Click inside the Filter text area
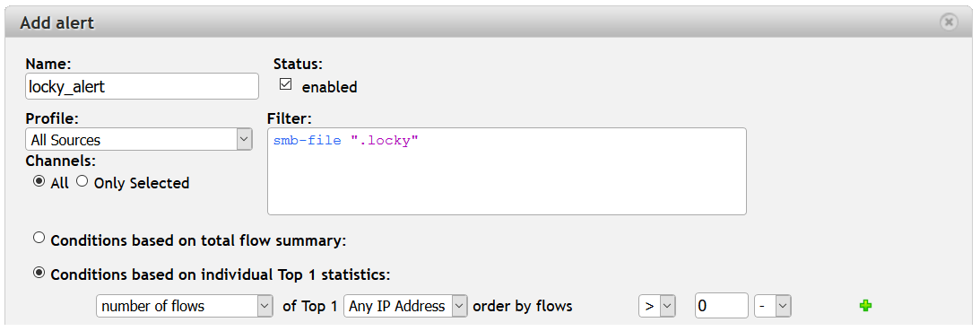The image size is (980, 331). [507, 171]
